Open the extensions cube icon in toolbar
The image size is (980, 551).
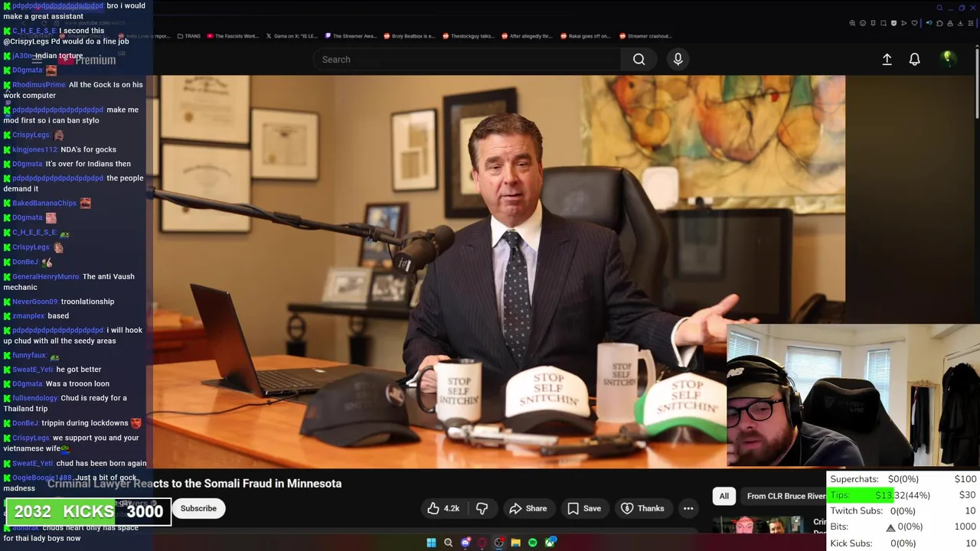(x=939, y=23)
